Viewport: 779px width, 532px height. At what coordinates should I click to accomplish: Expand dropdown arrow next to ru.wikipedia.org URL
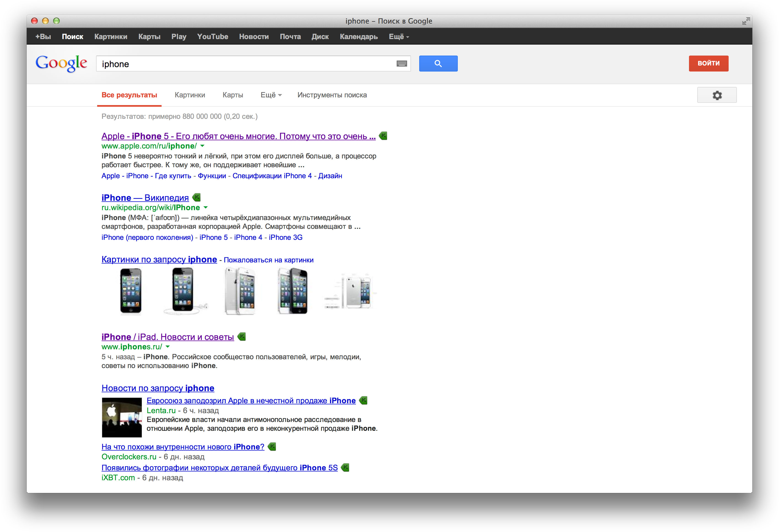point(206,208)
